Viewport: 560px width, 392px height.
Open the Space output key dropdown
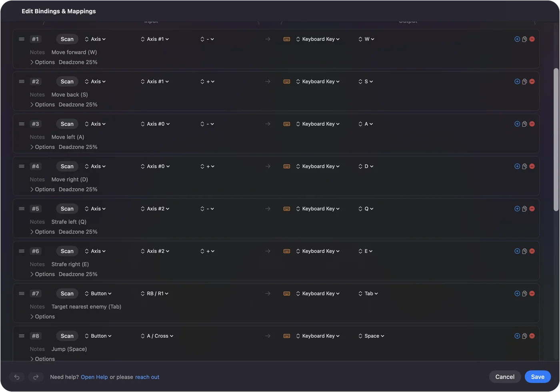point(371,336)
